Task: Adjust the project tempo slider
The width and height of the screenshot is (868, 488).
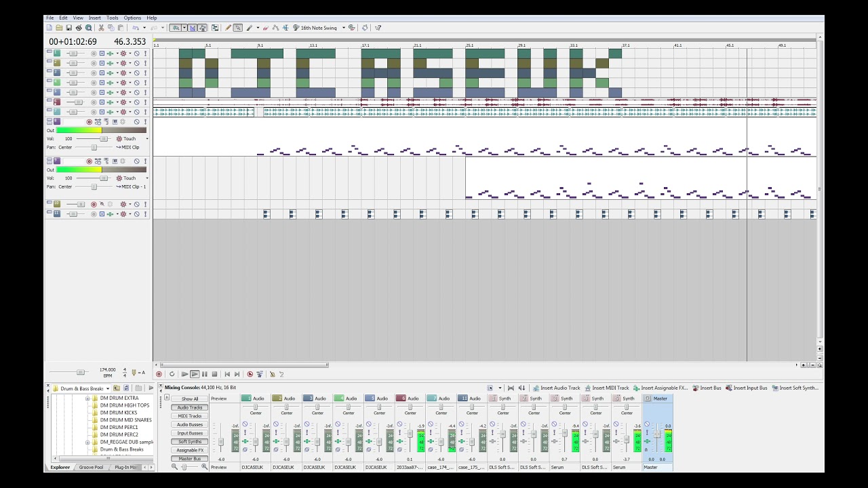Action: tap(80, 372)
